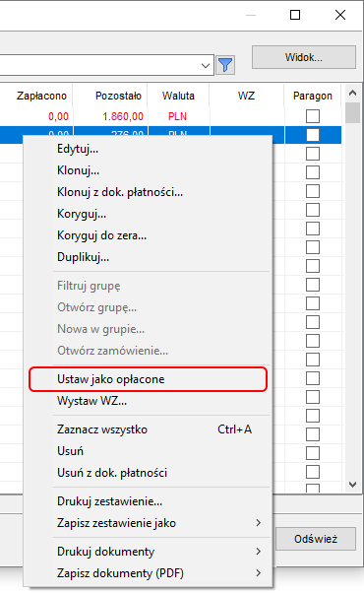The image size is (364, 593).
Task: Click the Pozostało column header
Action: (x=118, y=96)
